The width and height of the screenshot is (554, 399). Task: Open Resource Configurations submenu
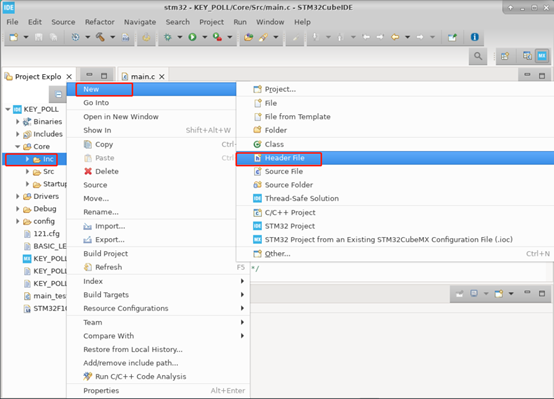(158, 308)
